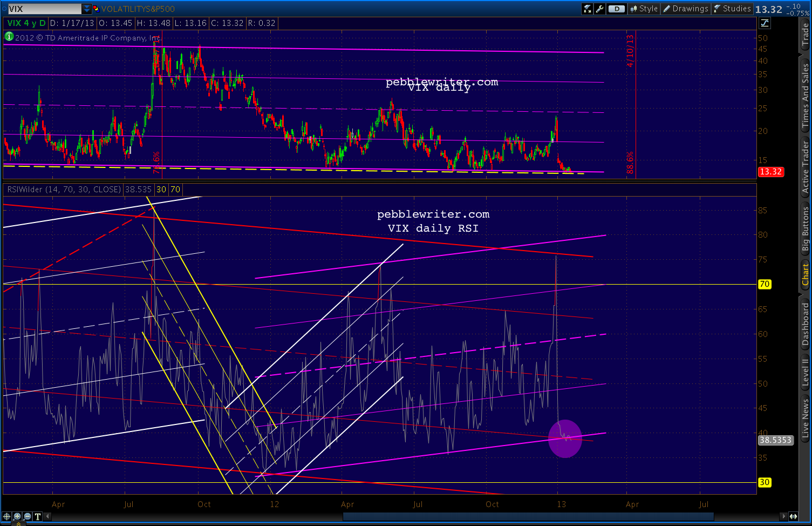The width and height of the screenshot is (812, 526).
Task: Open the Studies beaker icon
Action: [718, 9]
